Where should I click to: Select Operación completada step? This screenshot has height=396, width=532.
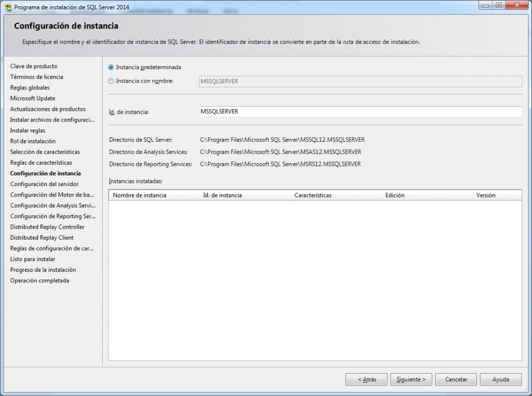39,281
